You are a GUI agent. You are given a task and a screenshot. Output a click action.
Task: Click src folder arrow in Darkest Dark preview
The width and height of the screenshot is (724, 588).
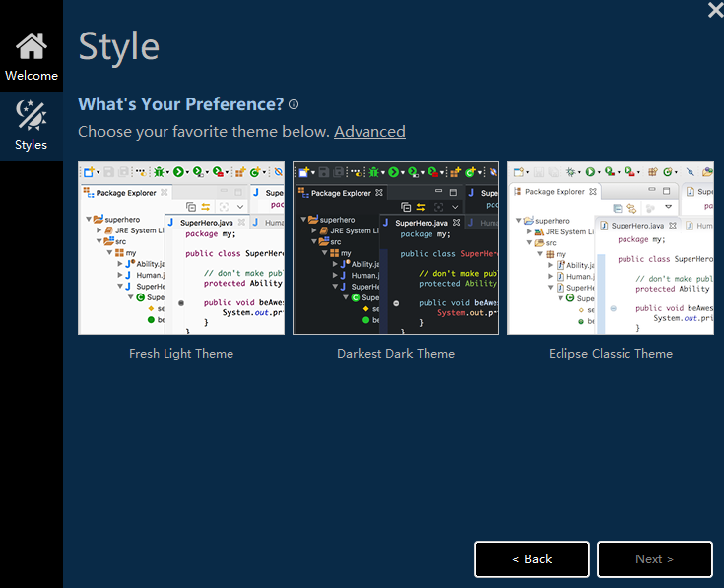click(312, 242)
